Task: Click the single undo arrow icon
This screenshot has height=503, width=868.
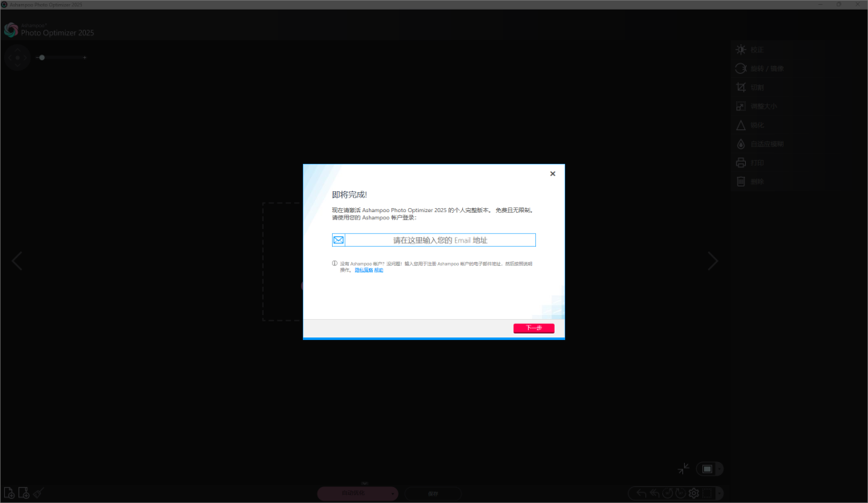Action: [x=641, y=493]
